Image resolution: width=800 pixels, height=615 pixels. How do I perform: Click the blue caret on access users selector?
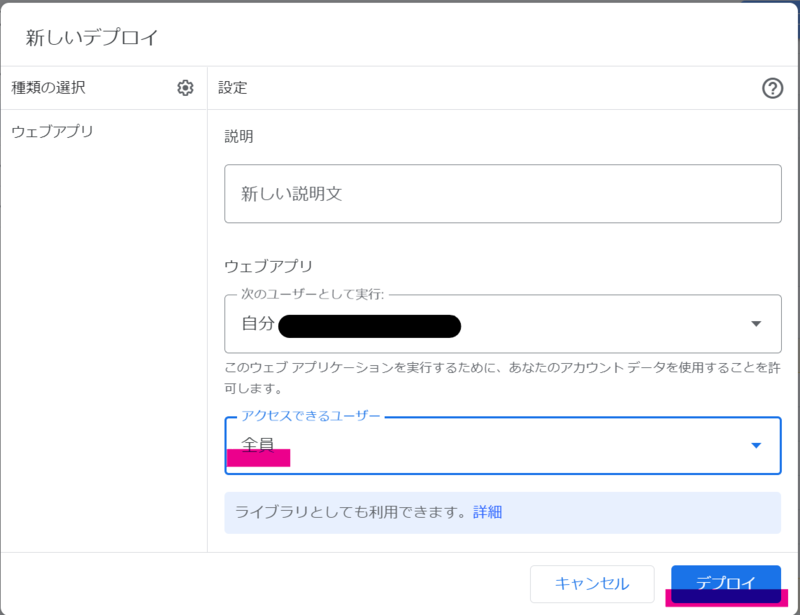tap(757, 446)
